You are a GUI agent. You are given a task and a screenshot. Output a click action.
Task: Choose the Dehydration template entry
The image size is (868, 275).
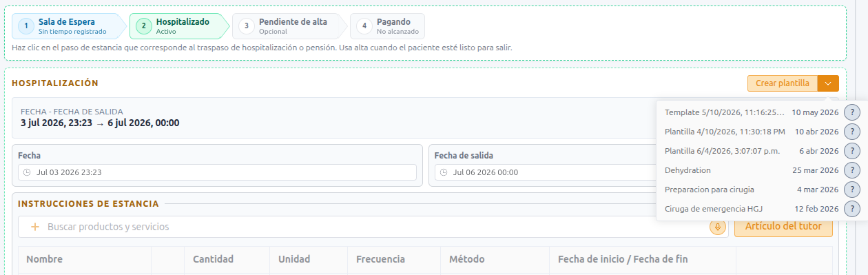[752, 170]
